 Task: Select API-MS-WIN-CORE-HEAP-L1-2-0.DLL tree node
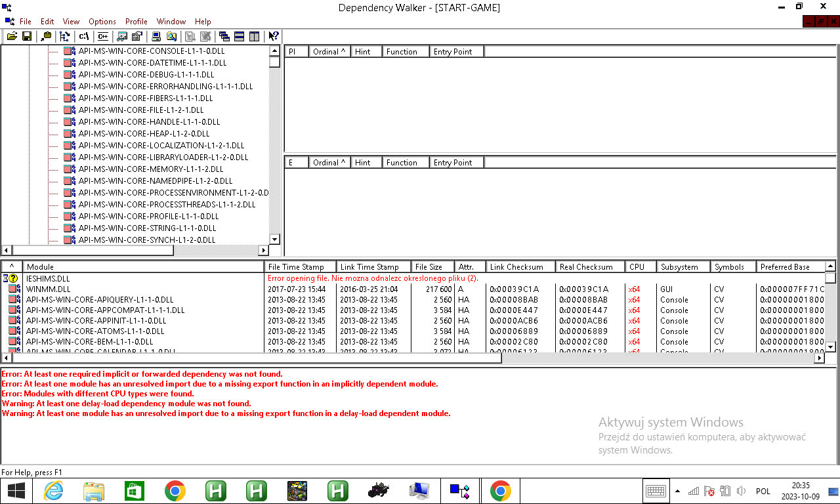click(144, 134)
